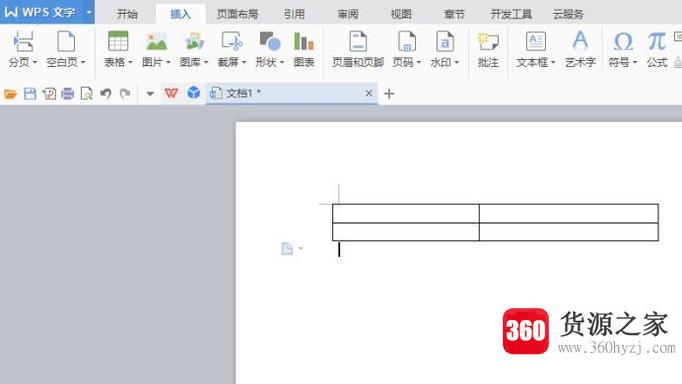The width and height of the screenshot is (682, 384).
Task: Expand paste options dropdown arrow
Action: [x=301, y=249]
